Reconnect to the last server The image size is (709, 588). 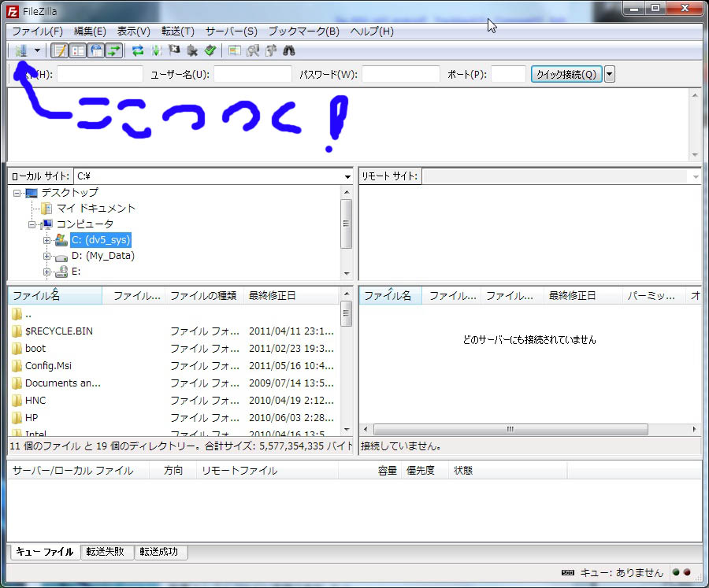210,50
